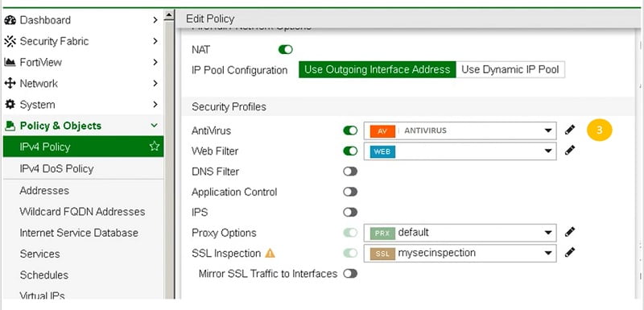
Task: Edit the Web Filter profile pencil icon
Action: [569, 151]
